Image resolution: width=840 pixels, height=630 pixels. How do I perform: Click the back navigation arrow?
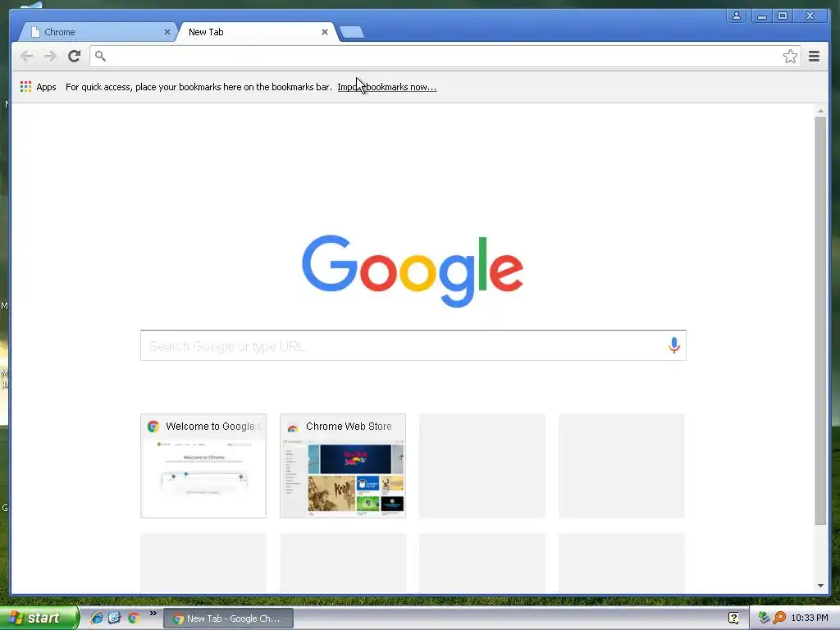tap(26, 57)
